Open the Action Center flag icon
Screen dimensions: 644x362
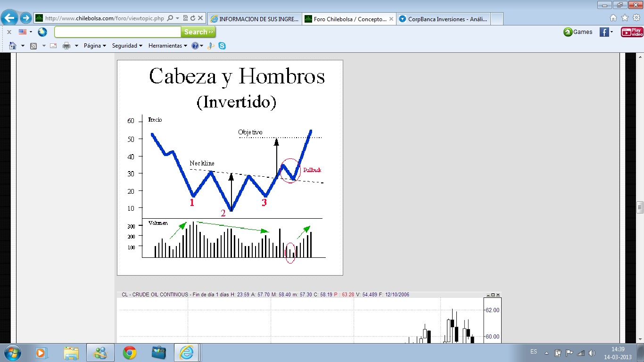point(569,353)
